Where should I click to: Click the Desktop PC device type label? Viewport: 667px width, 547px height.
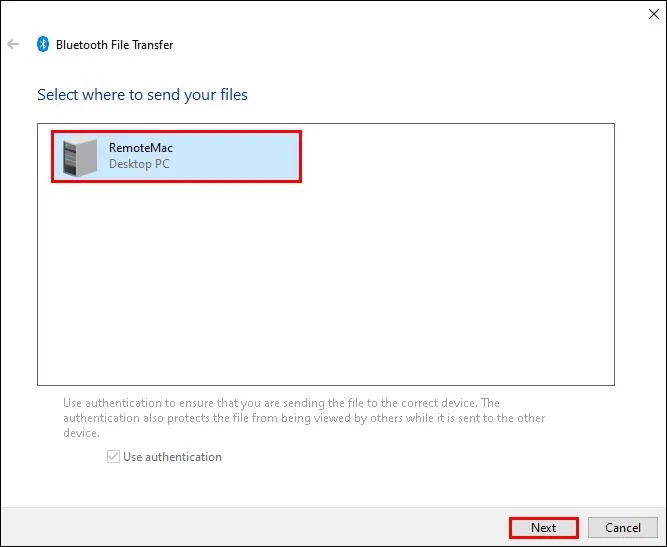[x=139, y=164]
